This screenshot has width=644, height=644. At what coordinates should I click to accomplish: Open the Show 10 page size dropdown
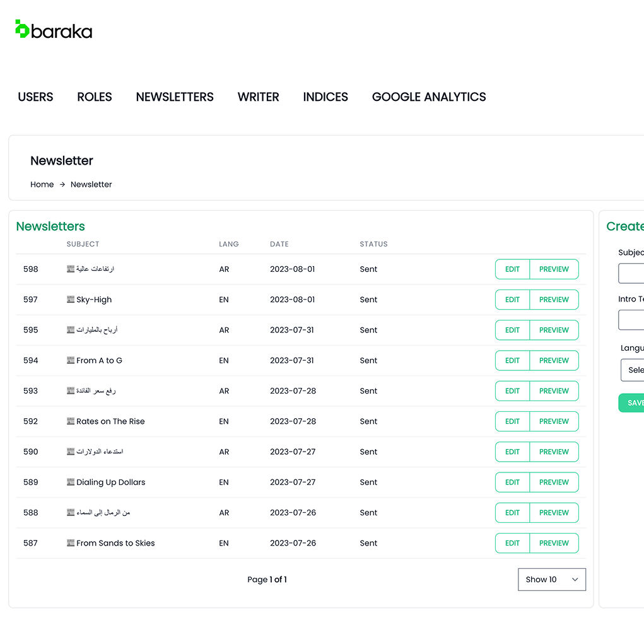coord(551,580)
